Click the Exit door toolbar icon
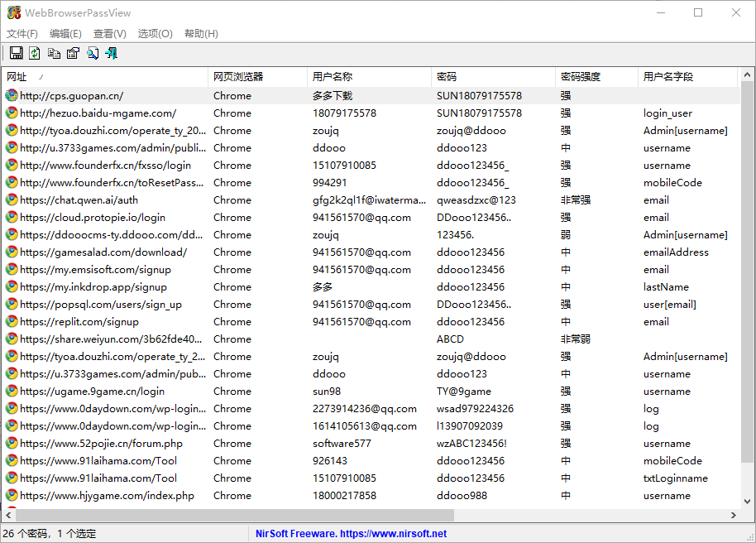 coord(112,54)
